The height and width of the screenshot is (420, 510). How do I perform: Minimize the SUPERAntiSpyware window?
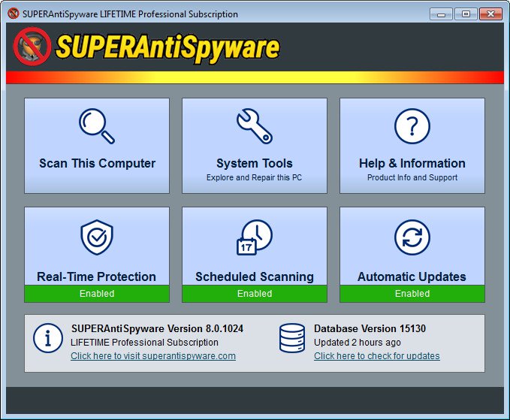coord(442,14)
